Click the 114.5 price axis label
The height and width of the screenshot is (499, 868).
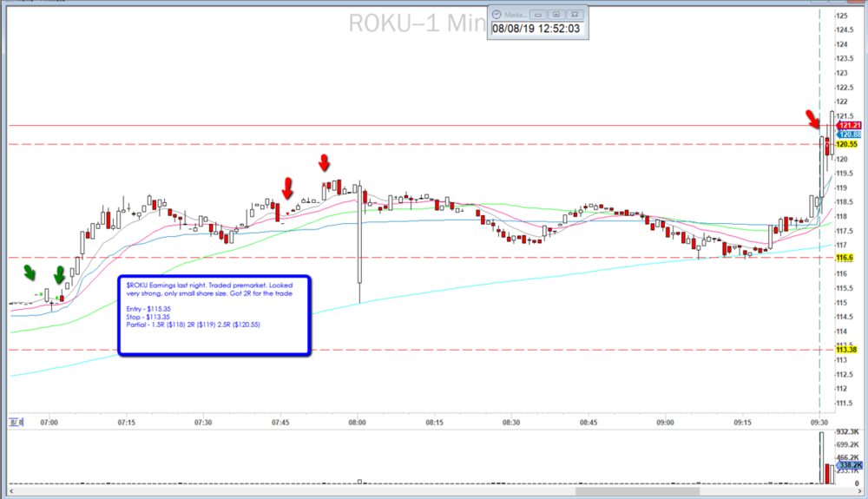click(845, 317)
